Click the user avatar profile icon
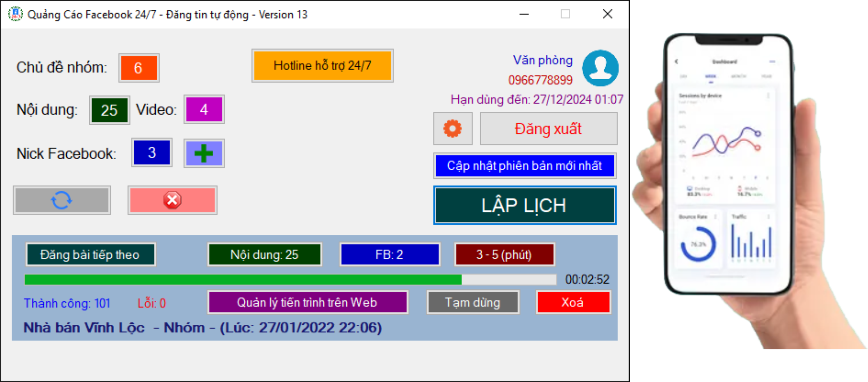This screenshot has width=868, height=382. (600, 68)
